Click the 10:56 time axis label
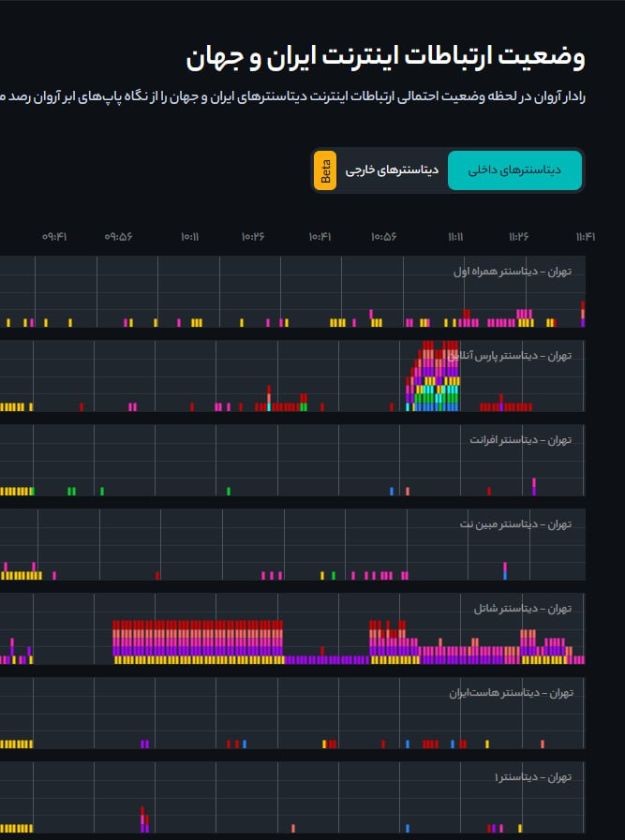The height and width of the screenshot is (840, 625). click(384, 237)
